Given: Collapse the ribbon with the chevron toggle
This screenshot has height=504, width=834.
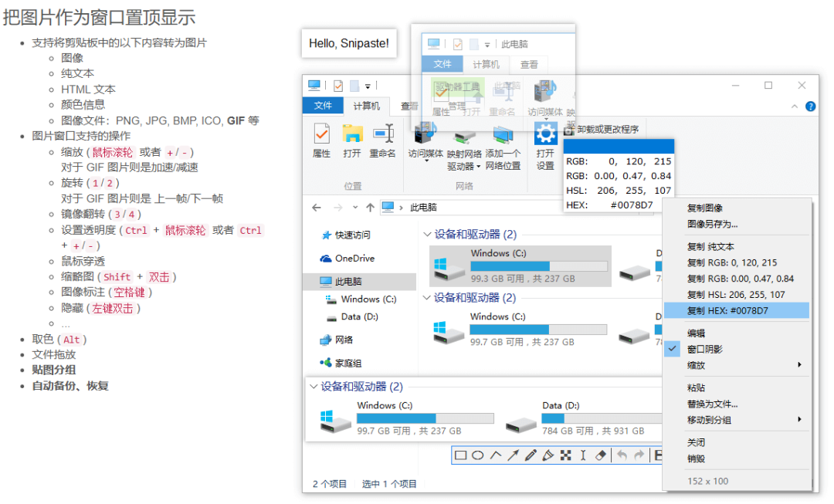Looking at the screenshot, I should (794, 107).
